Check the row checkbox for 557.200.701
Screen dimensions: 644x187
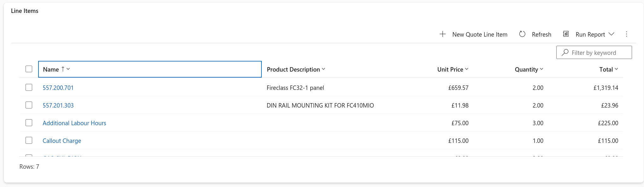tap(29, 87)
